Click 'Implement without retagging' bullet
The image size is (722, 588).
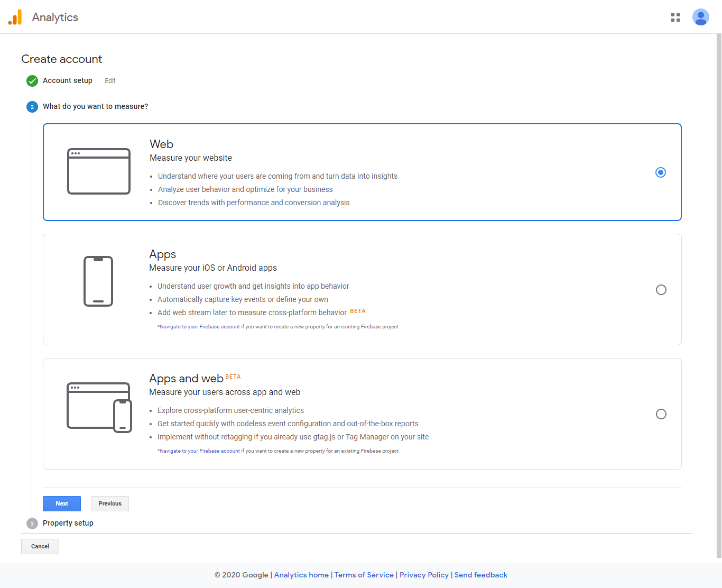pos(293,437)
